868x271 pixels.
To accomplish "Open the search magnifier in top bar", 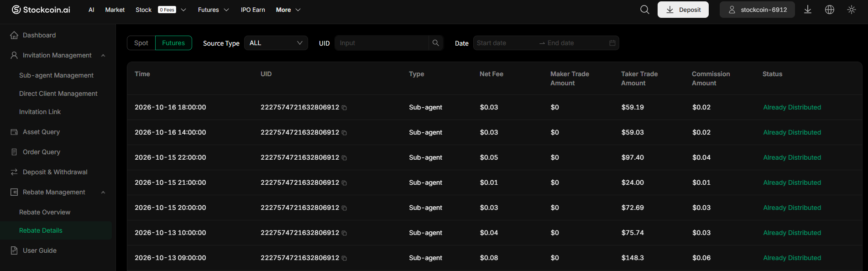I will click(x=644, y=10).
